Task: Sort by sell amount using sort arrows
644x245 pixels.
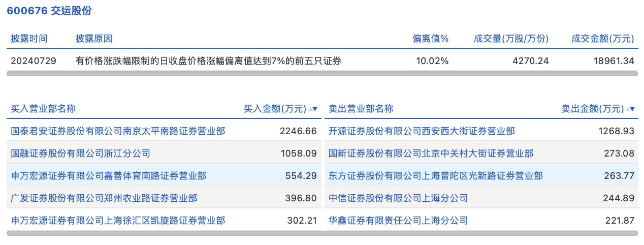Action: [x=631, y=109]
